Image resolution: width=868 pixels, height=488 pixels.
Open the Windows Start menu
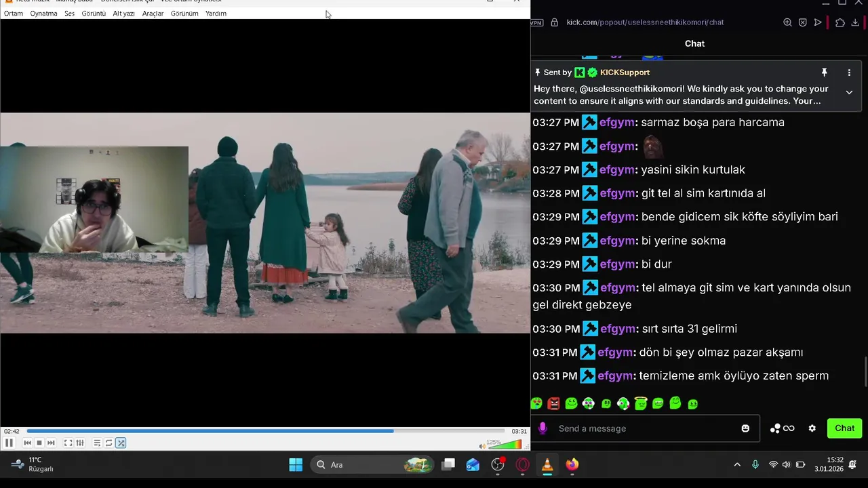[x=296, y=465]
